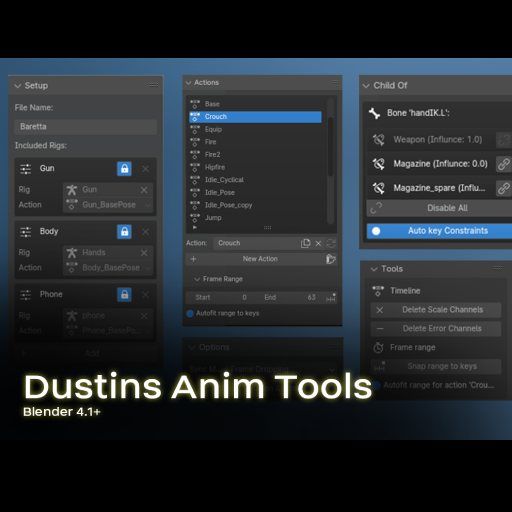Click the Weapon constraint icon
This screenshot has width=512, height=512.
click(x=378, y=140)
